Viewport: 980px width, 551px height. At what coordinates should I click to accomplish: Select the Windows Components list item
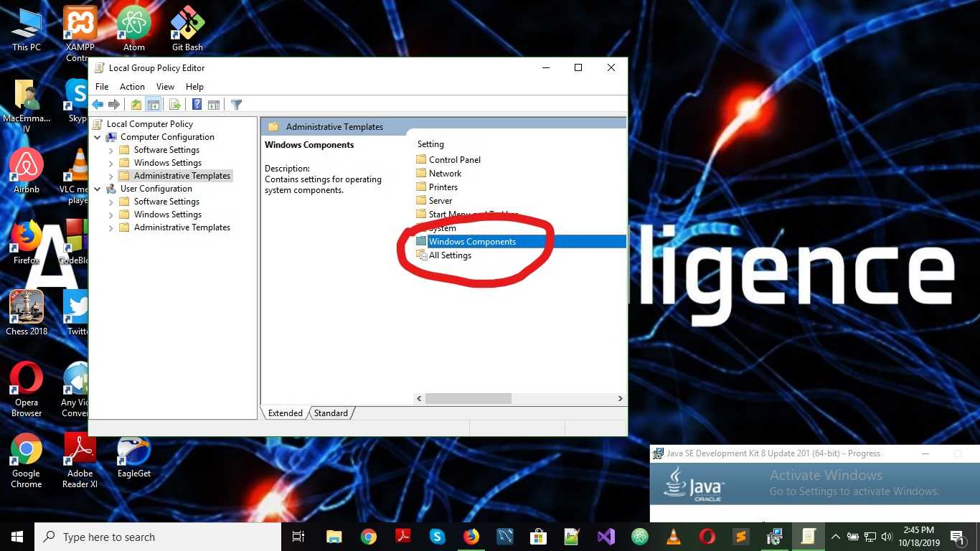[520, 242]
